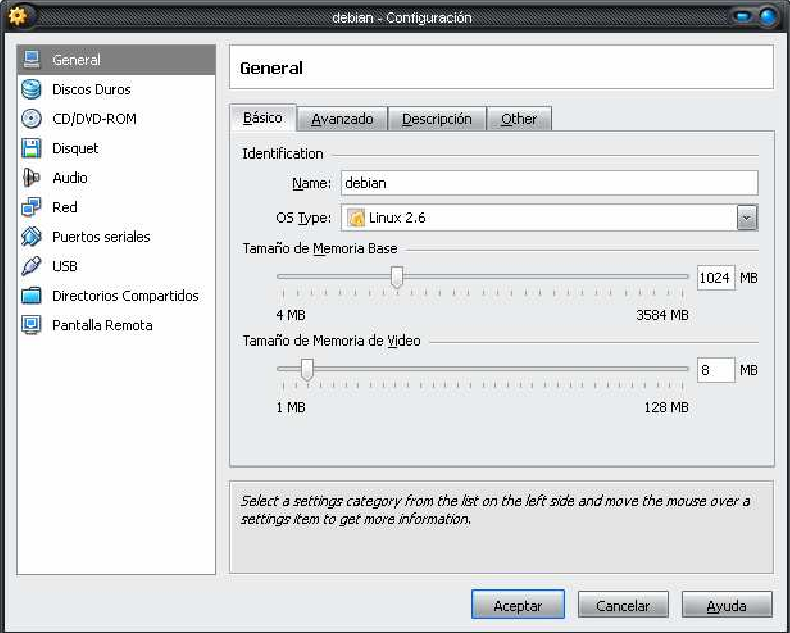This screenshot has height=633, width=790.
Task: Open Audio settings speaker icon
Action: pos(32,178)
